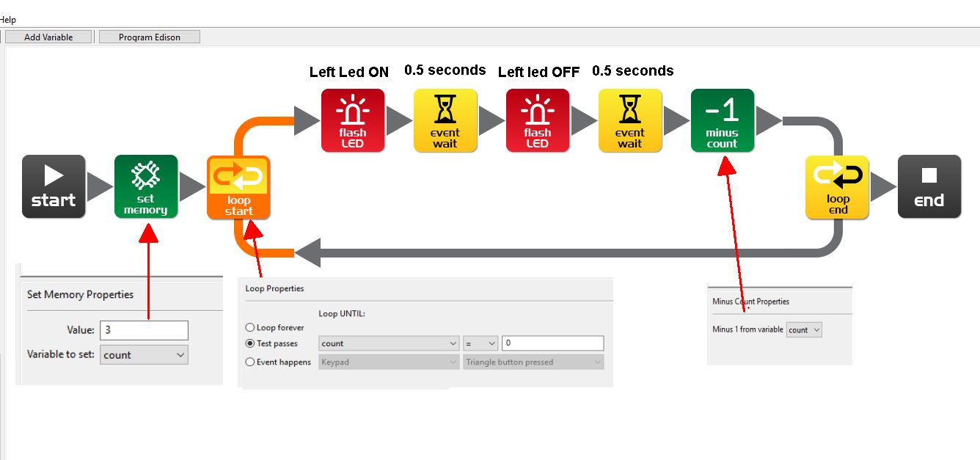Select the start block
The height and width of the screenshot is (460, 980).
[54, 186]
